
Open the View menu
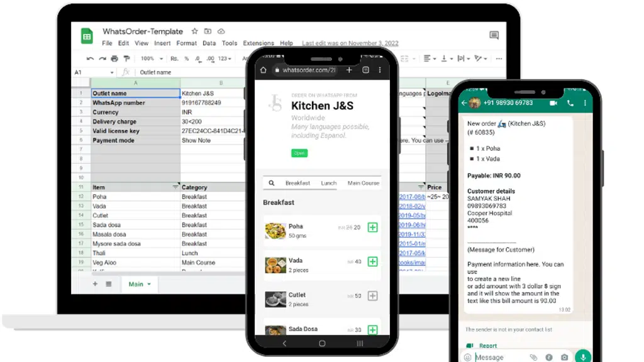tap(142, 43)
